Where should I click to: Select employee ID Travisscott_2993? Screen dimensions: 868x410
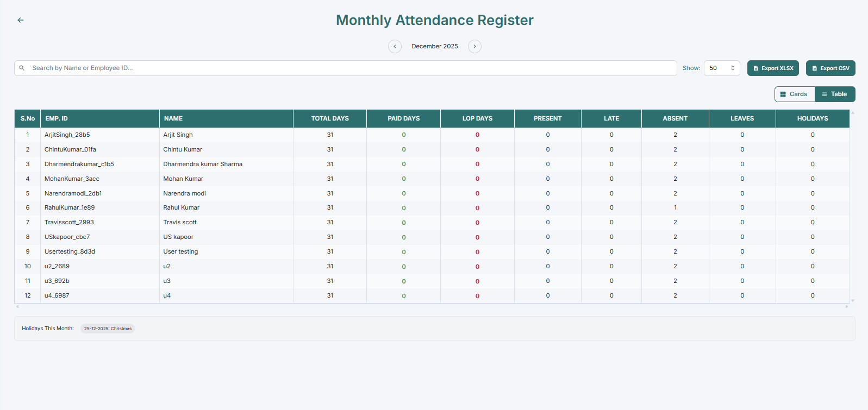point(69,222)
